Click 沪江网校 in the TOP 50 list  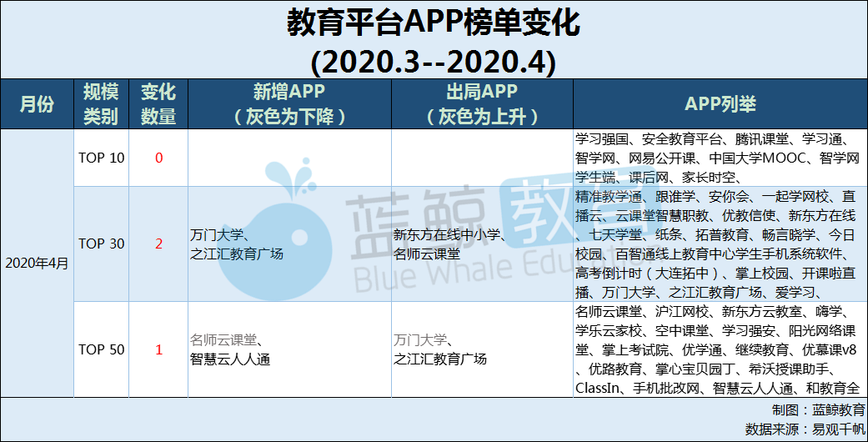682,311
